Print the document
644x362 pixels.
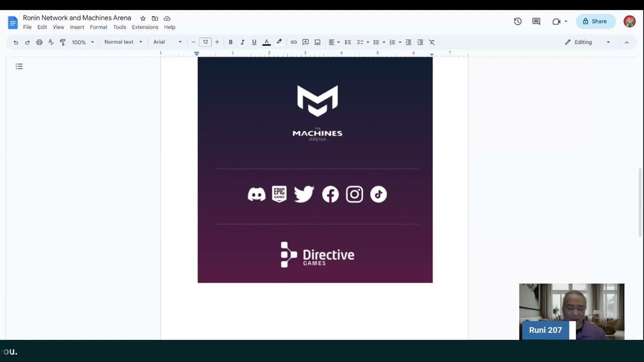tap(39, 42)
